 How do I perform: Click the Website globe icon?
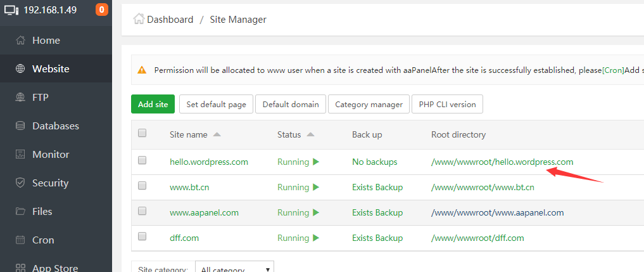20,69
